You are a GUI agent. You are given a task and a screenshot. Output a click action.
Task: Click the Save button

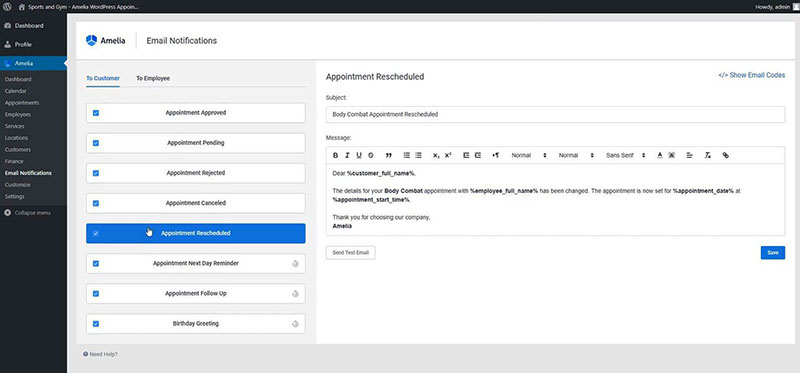click(x=772, y=253)
